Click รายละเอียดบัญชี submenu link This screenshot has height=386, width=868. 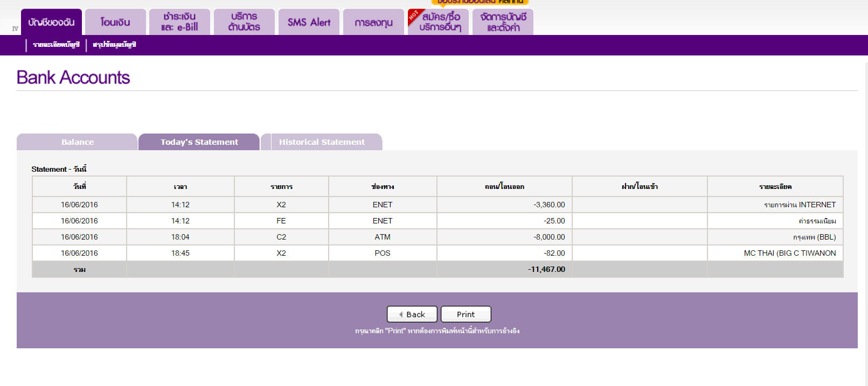[56, 45]
